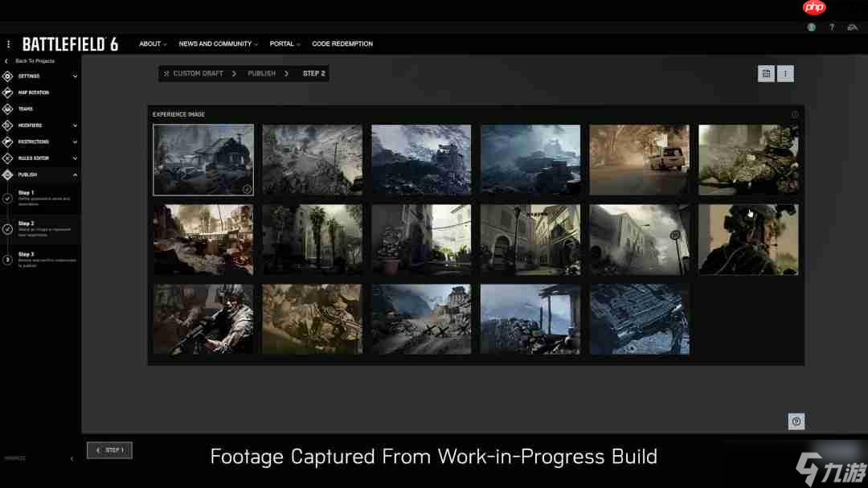The image size is (868, 488).
Task: Click the Custom Draft breadcrumb label
Action: (199, 74)
